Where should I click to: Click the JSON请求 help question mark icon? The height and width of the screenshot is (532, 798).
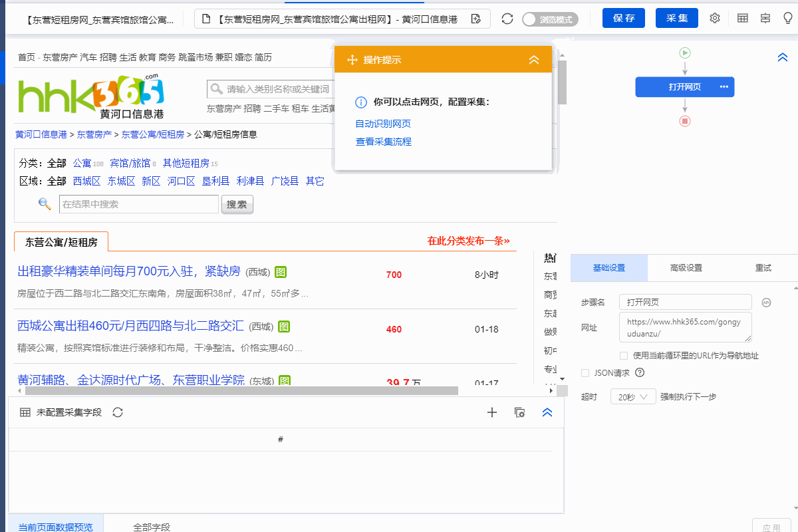click(x=640, y=373)
